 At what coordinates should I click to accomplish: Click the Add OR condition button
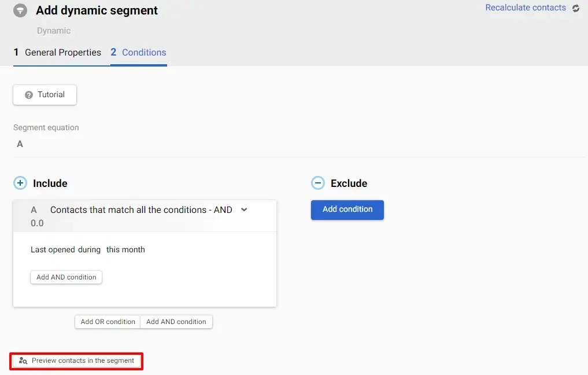[x=108, y=322]
